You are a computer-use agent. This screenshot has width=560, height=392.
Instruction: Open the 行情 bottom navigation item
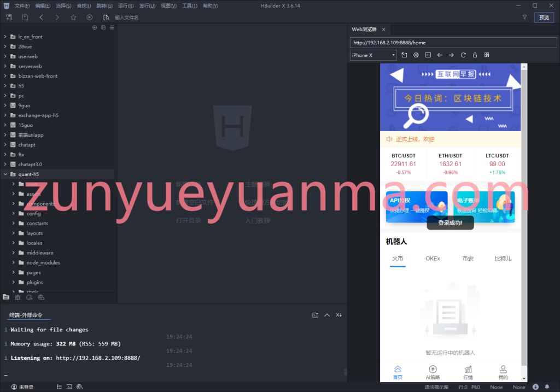tap(468, 372)
